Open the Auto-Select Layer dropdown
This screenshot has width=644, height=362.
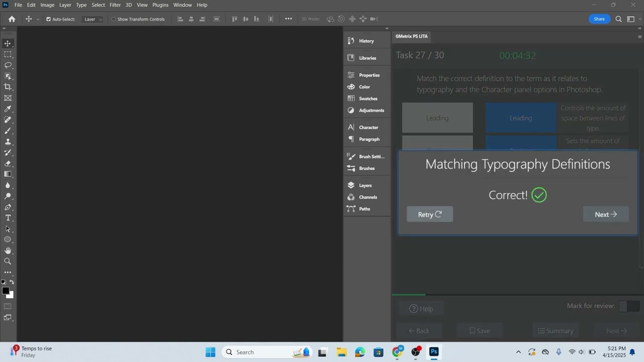[93, 19]
